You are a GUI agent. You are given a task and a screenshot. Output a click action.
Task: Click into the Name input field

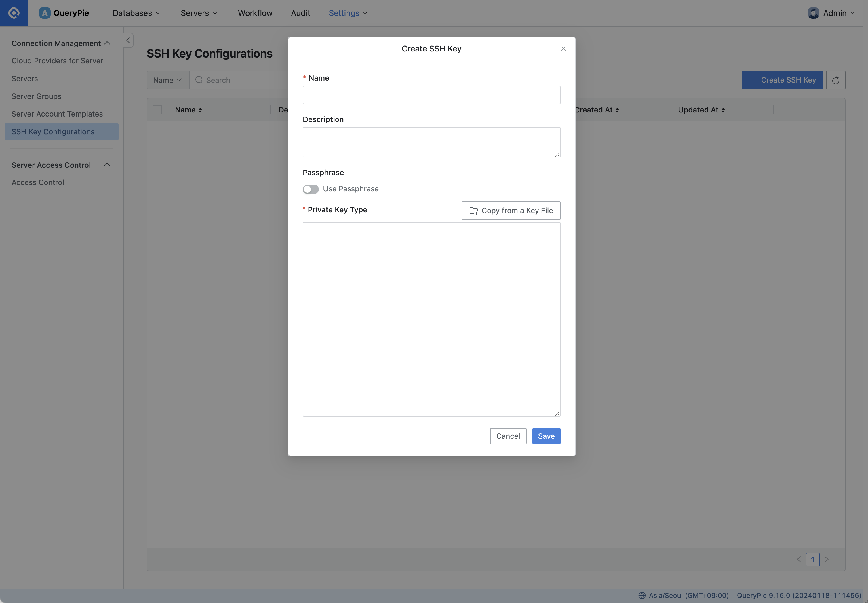[431, 95]
